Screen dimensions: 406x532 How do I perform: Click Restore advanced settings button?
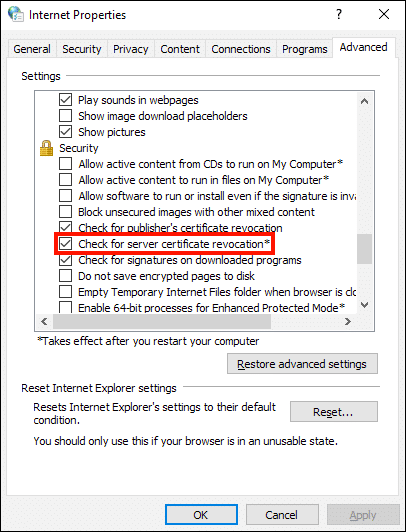[x=302, y=364]
